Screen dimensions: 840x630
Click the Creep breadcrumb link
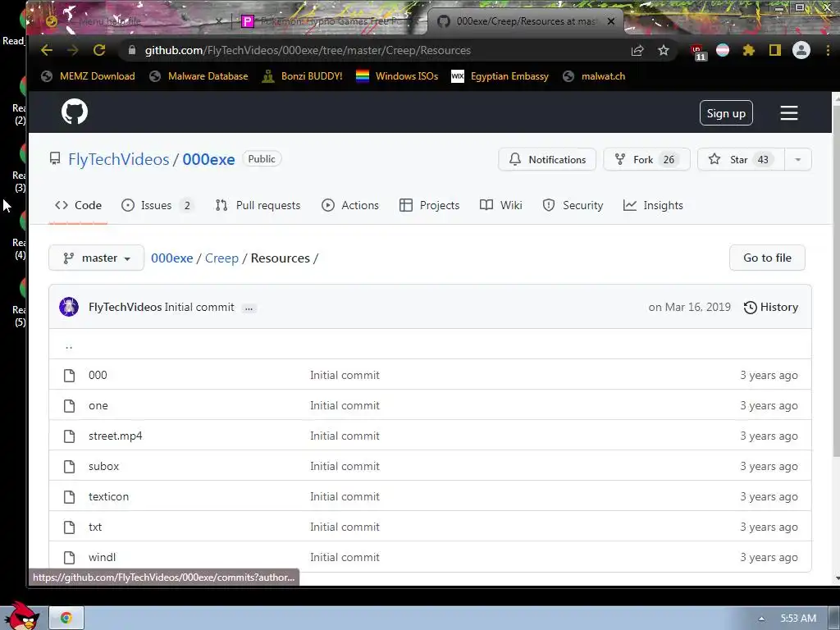click(221, 258)
